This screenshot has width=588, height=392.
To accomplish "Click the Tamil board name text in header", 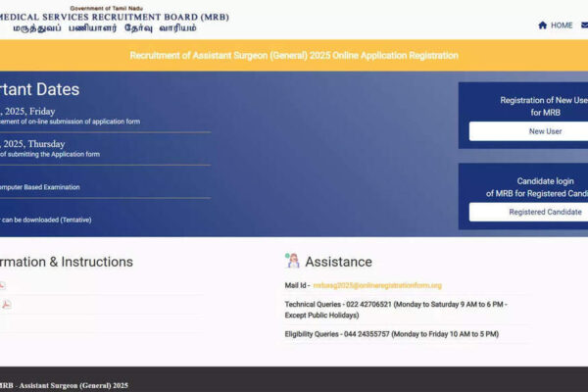I will click(x=105, y=28).
